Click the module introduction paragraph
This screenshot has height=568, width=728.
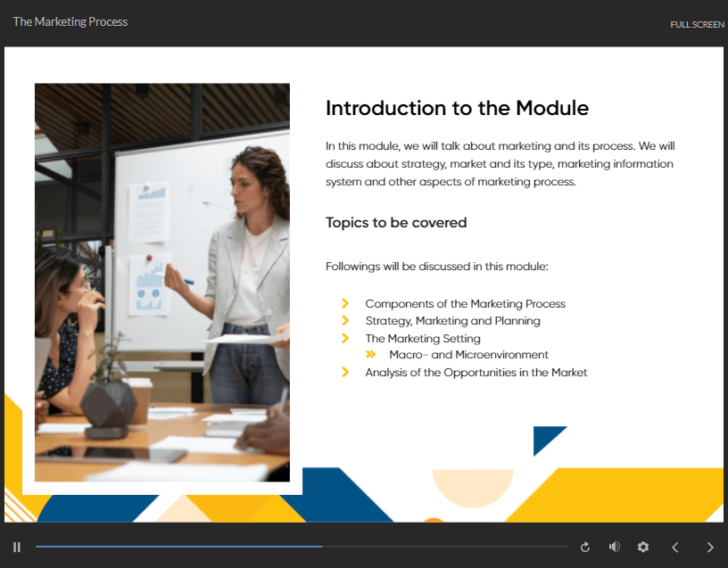(500, 164)
